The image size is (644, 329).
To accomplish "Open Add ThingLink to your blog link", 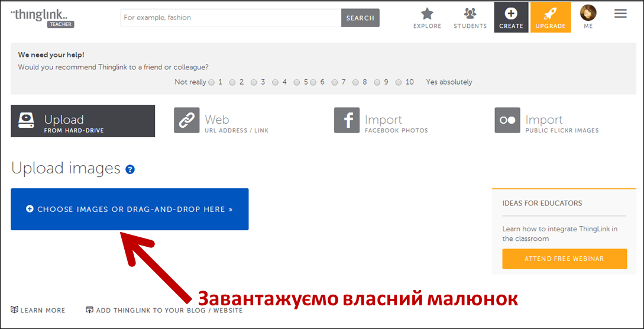I will pyautogui.click(x=164, y=311).
